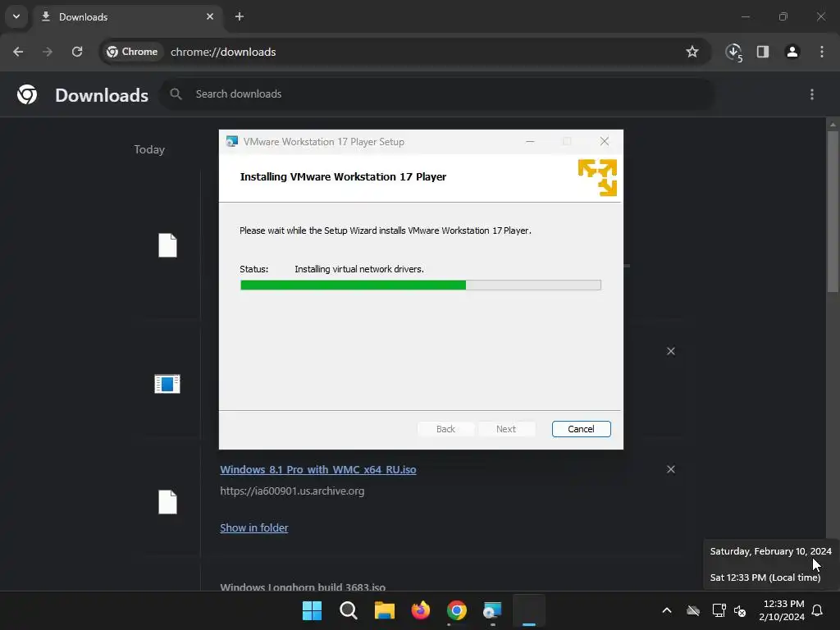Switch to VMware installer on the taskbar
The image size is (840, 630).
coord(492,610)
